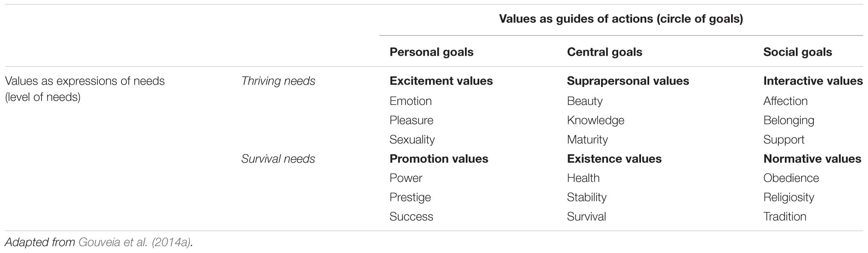The height and width of the screenshot is (253, 868).
Task: Select the Interactive values heading
Action: 813,81
